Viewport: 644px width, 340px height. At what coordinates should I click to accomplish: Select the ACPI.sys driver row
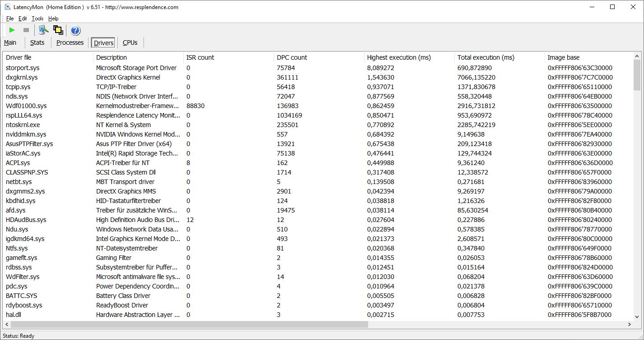318,163
